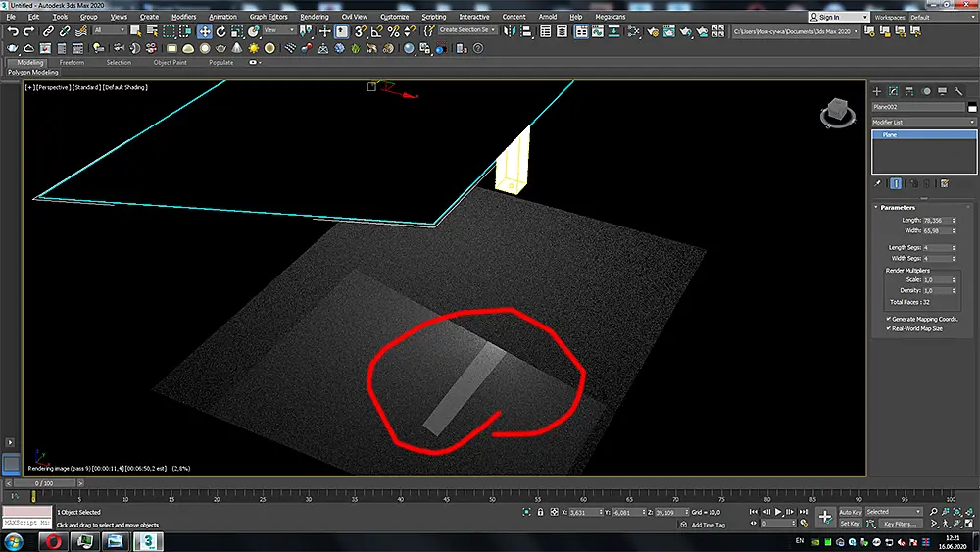Click the Mirror tool icon
This screenshot has height=552, width=980.
click(x=510, y=30)
